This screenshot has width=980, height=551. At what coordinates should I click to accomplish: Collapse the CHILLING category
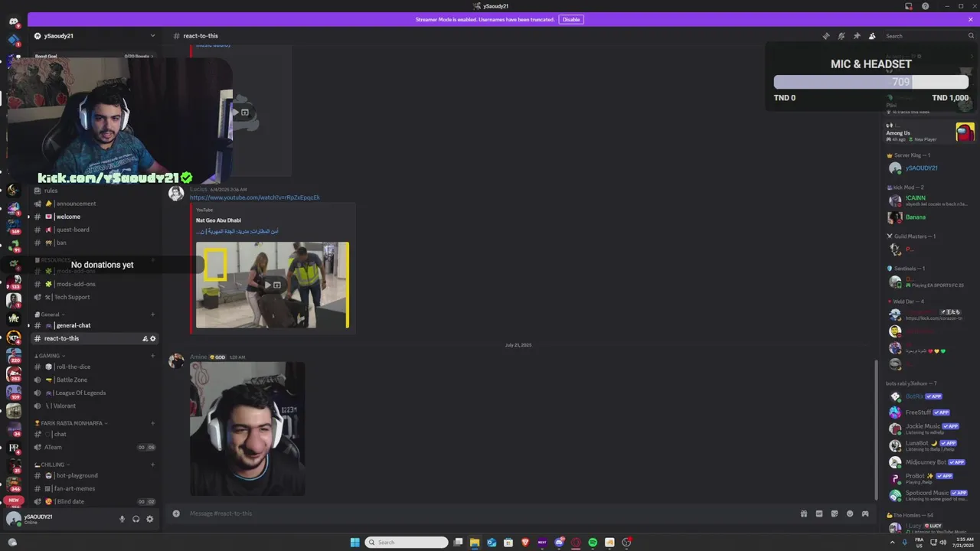point(52,465)
